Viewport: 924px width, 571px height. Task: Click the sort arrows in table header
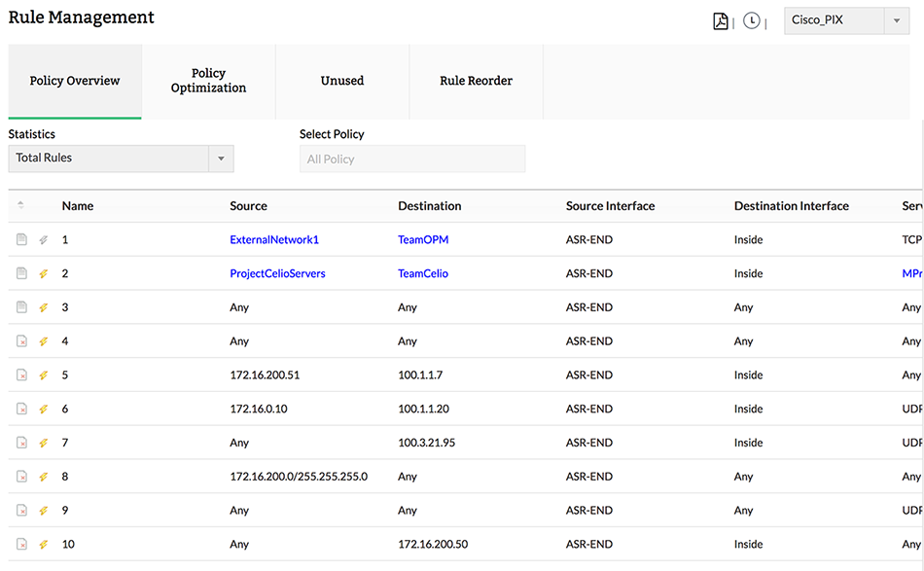coord(21,205)
